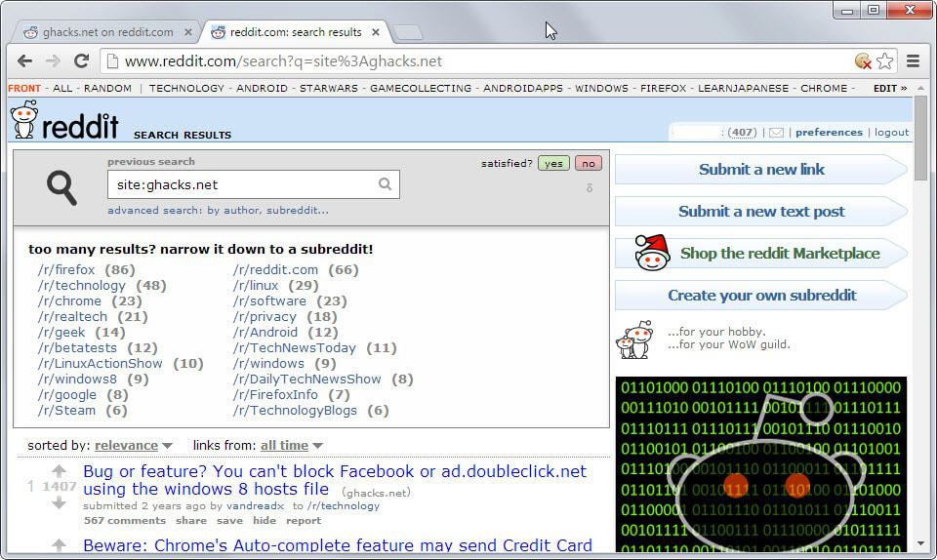Viewport: 937px width, 560px height.
Task: Click the browser back arrow
Action: pos(24,60)
